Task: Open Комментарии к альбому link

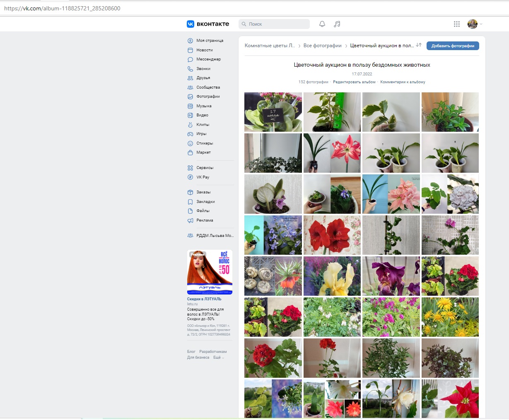Action: pos(403,82)
